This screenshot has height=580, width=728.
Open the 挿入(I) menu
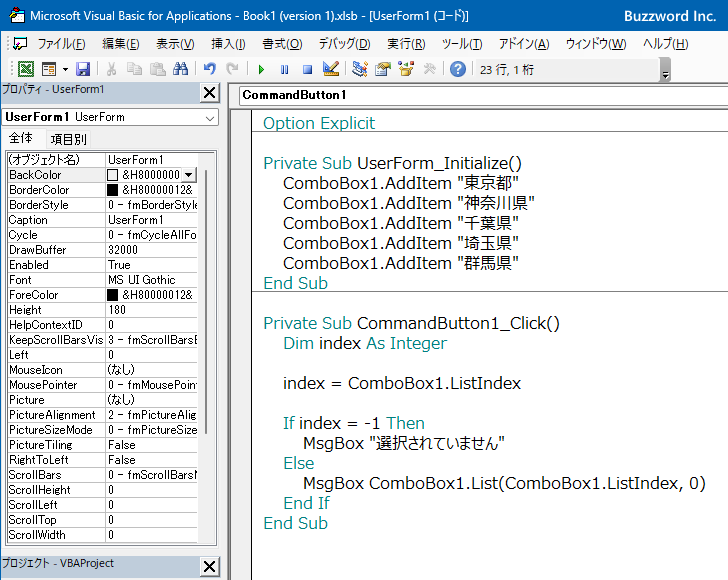tap(228, 44)
